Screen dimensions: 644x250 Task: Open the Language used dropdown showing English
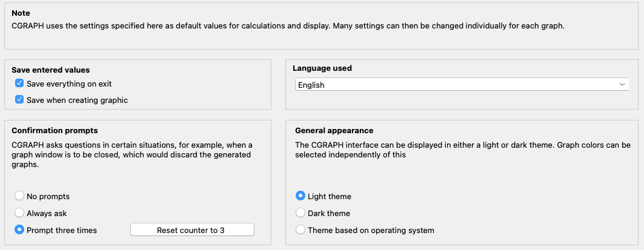(460, 85)
